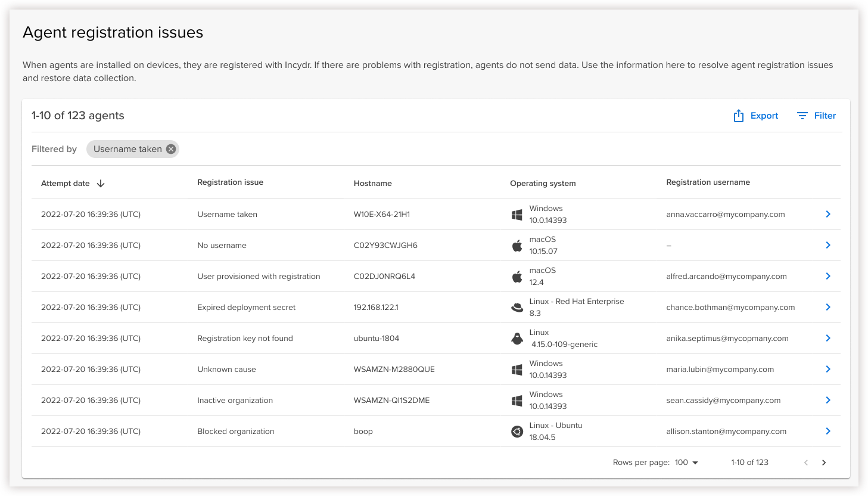Screen dimensions: 868x496
Task: Click Windows icon in W10E-X64-21H1 row
Action: click(x=517, y=215)
